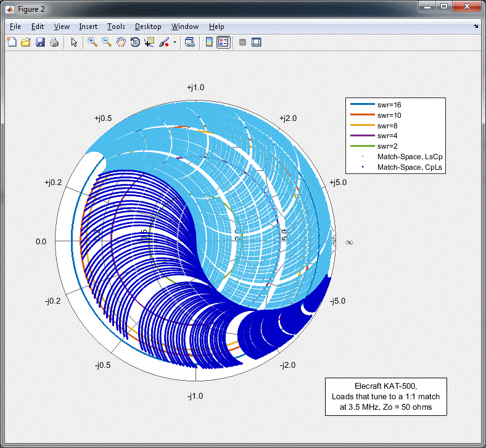Toggle the Insert Colorbar button
Viewport: 486px width, 448px height.
pos(209,43)
